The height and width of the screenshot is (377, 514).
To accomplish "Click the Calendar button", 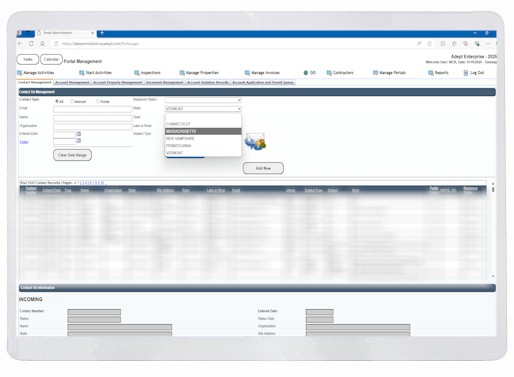I will click(x=51, y=59).
